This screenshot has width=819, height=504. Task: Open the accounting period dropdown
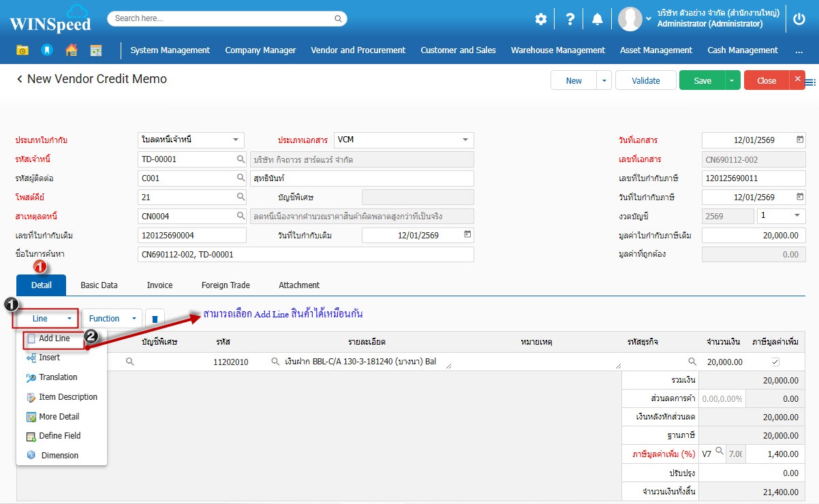pos(797,216)
